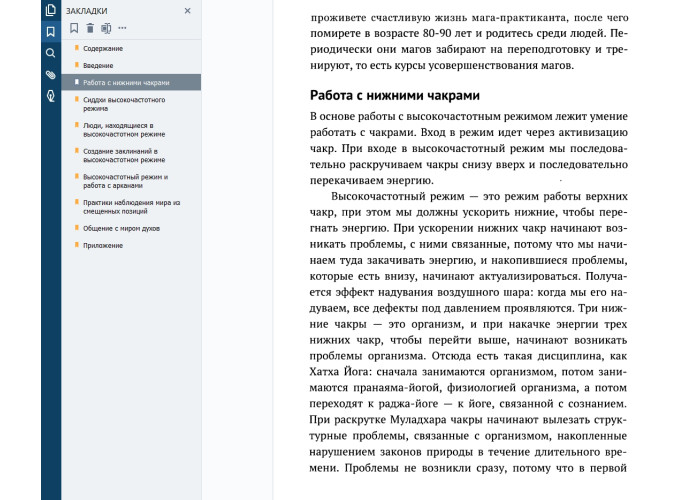Select the Содержание bookmark

click(103, 48)
